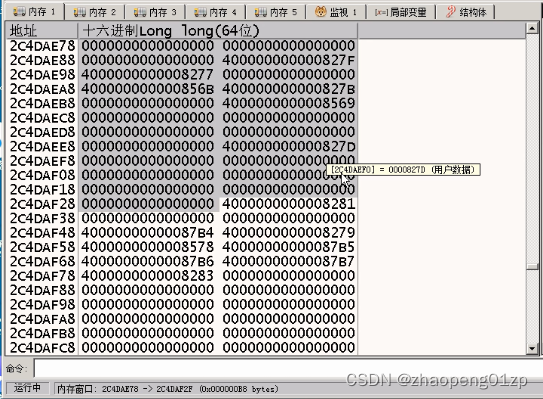Click the red structure icon on 结构体 tab
This screenshot has width=543, height=399.
coord(451,12)
